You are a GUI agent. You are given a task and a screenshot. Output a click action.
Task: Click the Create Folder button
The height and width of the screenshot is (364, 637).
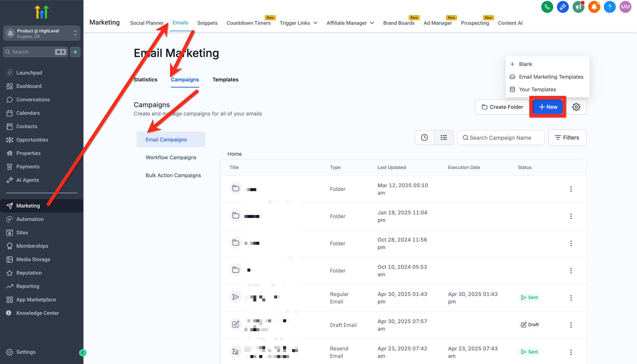(x=502, y=107)
